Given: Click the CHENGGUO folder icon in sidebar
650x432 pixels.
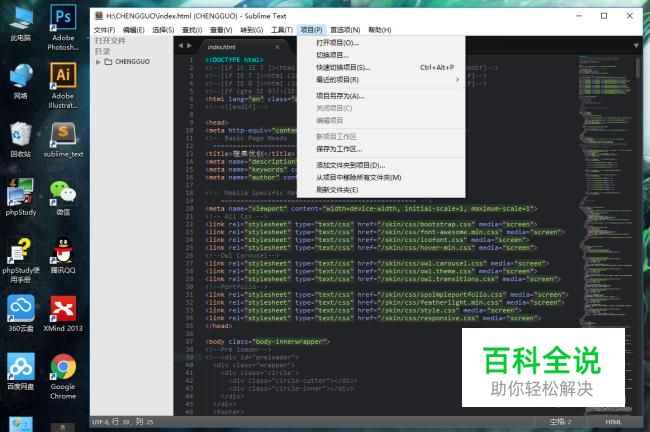Looking at the screenshot, I should 108,62.
